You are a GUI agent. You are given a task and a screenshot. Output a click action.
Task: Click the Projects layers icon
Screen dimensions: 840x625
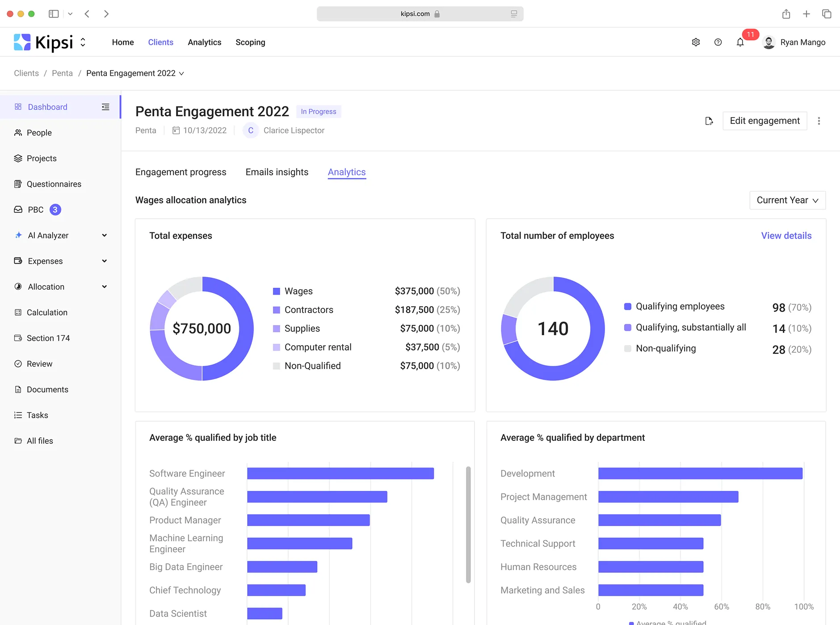(18, 158)
